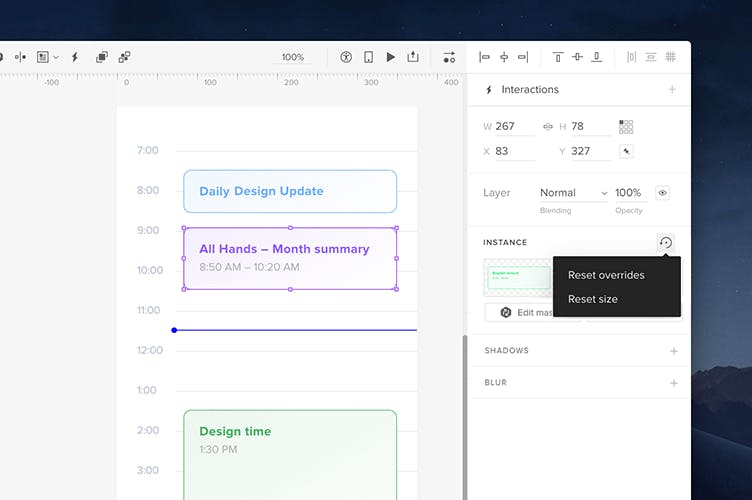Image resolution: width=752 pixels, height=500 pixels.
Task: Select the Daily Design Update event card
Action: point(290,191)
